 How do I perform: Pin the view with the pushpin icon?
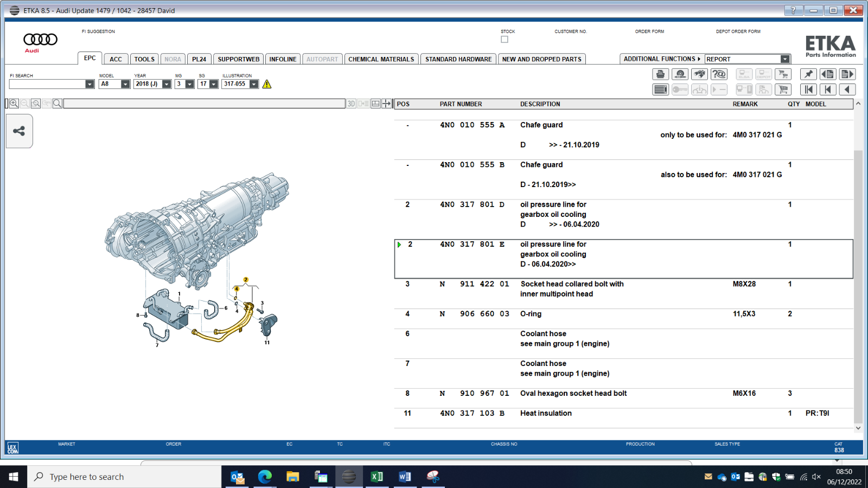(808, 74)
